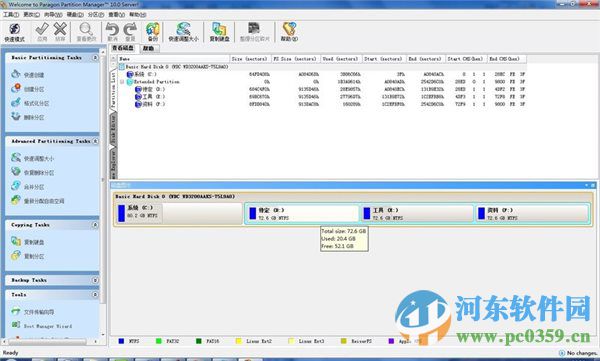Click the 快速模式 express mode toolbar icon
Screen dimensions: 600x361
coord(15,32)
